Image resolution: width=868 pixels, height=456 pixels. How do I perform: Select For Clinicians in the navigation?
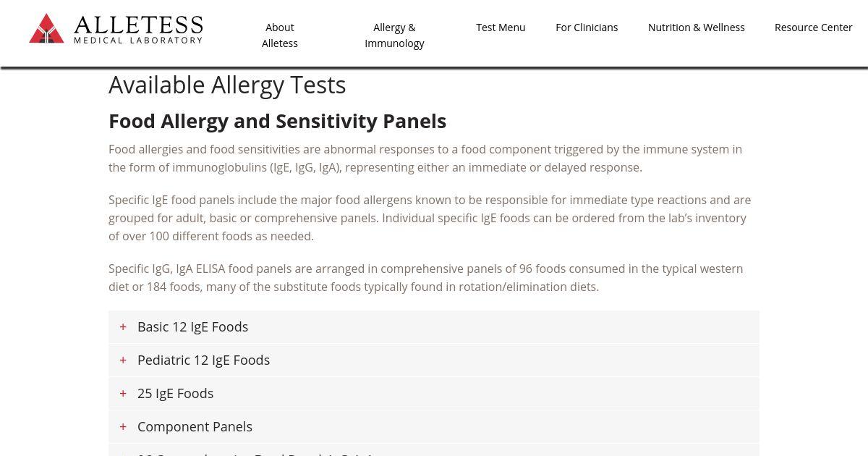point(587,28)
